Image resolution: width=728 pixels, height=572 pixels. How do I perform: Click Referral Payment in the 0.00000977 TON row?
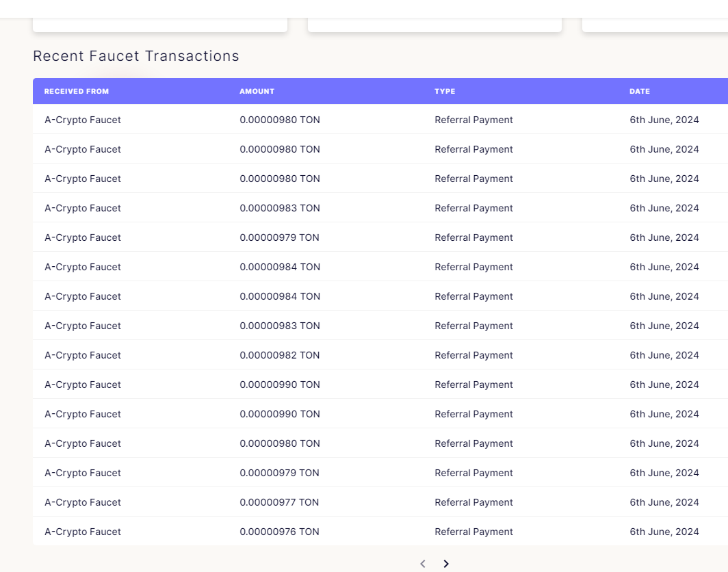point(473,502)
